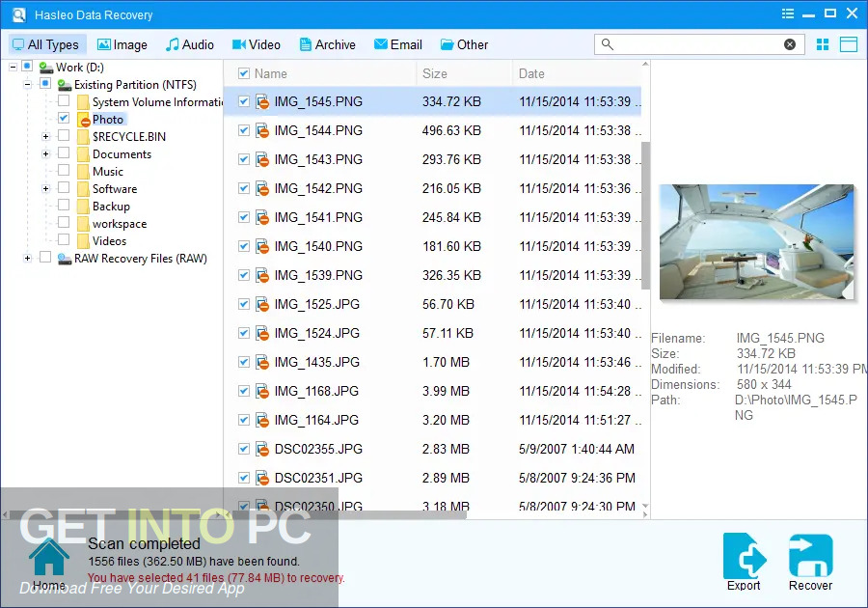This screenshot has width=868, height=608.
Task: Click the Backup folder icon
Action: [x=83, y=207]
